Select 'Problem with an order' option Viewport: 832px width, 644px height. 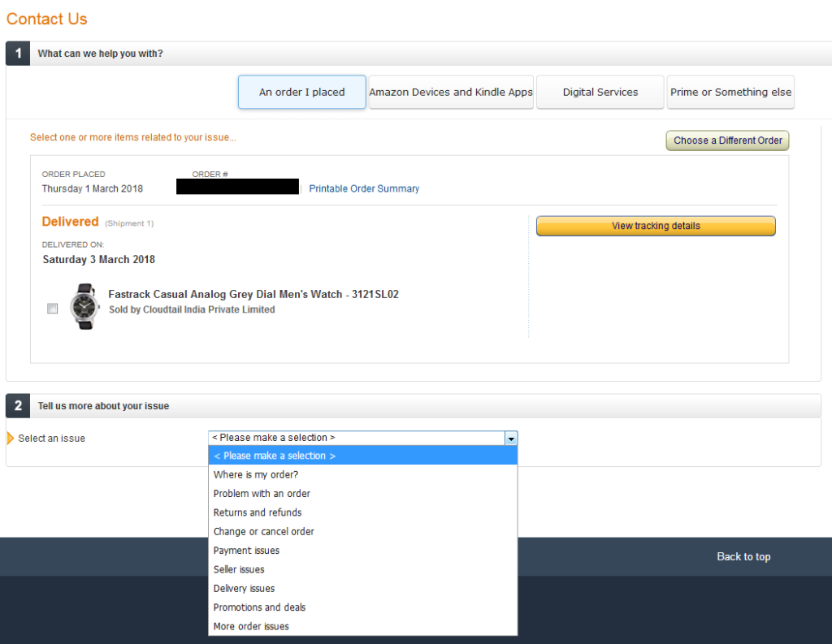click(x=262, y=493)
